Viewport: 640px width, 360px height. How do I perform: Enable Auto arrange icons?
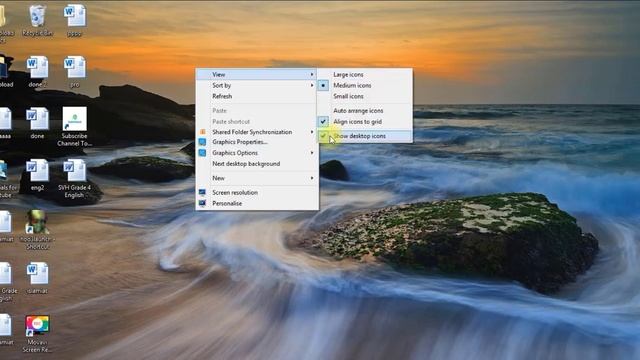click(x=365, y=111)
